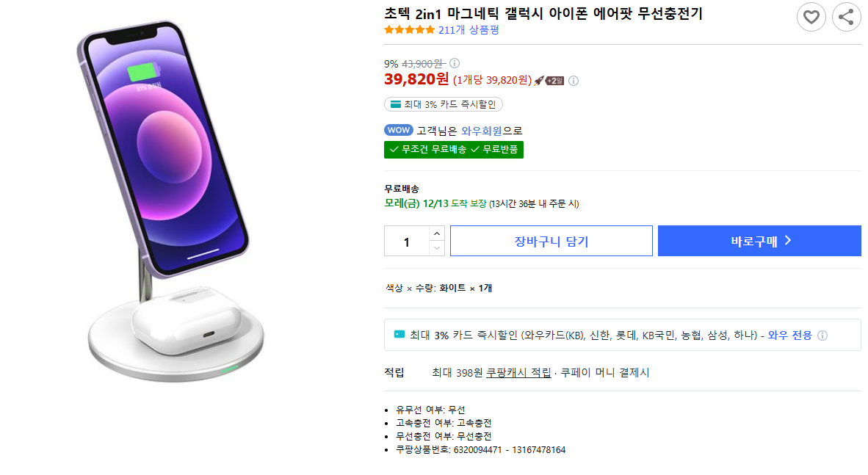Click the rocket delivery badge icon
The image size is (868, 475).
click(549, 81)
